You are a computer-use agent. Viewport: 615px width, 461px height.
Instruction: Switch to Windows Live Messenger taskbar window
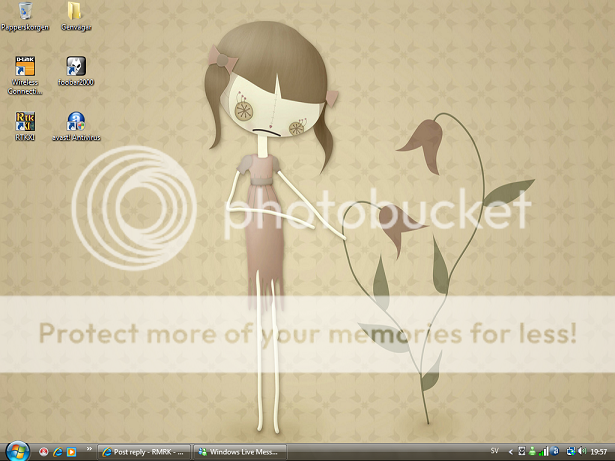coord(239,452)
